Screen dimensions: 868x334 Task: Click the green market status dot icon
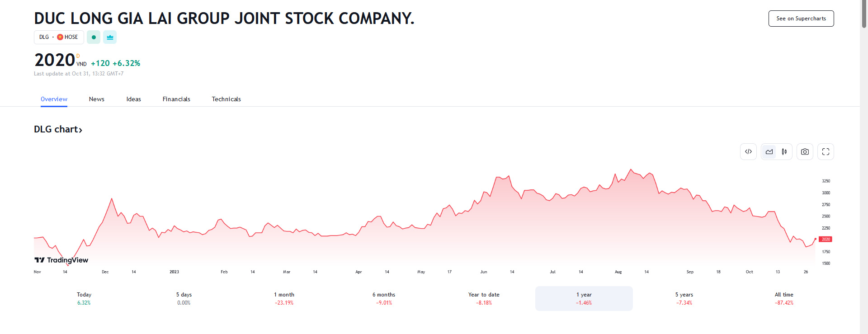94,37
